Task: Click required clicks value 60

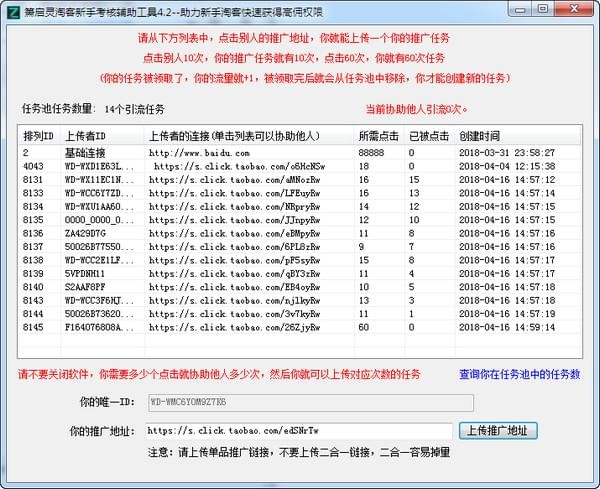Action: [364, 327]
